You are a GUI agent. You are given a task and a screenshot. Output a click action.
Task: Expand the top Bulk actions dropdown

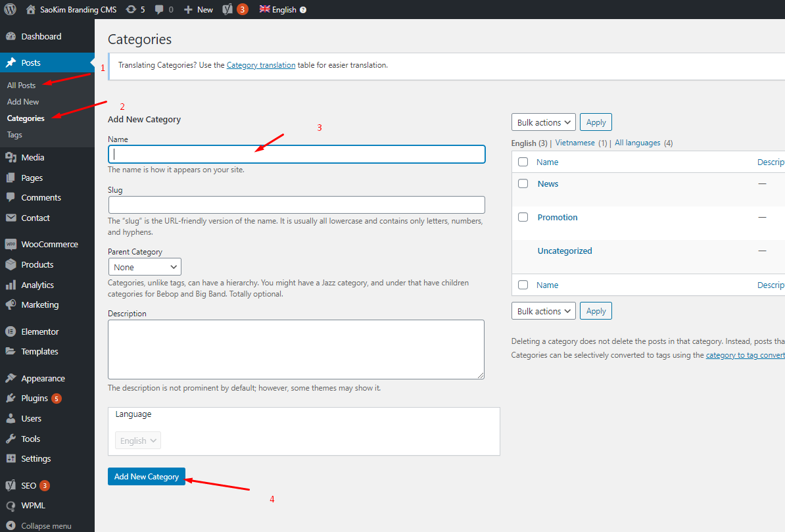(x=543, y=122)
